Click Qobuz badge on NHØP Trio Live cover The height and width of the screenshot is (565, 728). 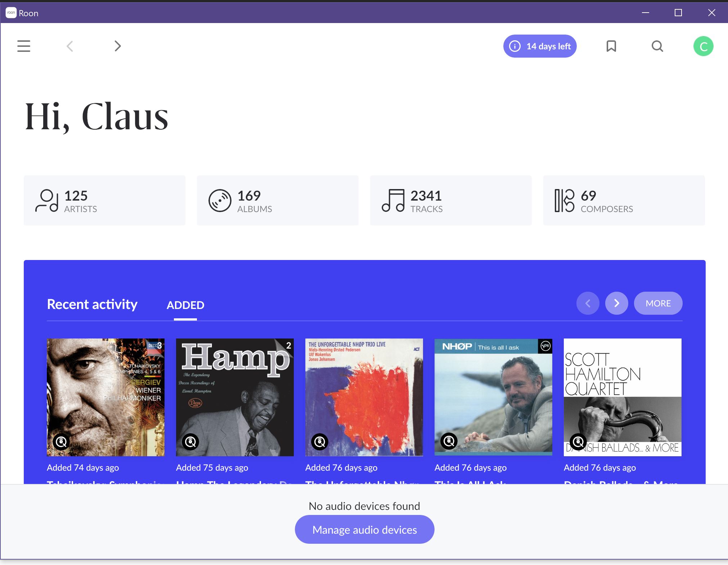(320, 441)
